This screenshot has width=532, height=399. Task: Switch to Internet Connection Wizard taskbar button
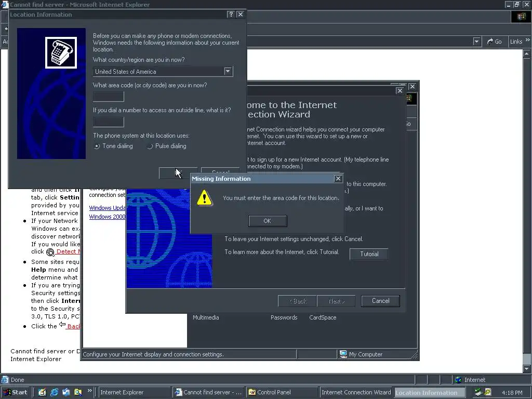(356, 393)
